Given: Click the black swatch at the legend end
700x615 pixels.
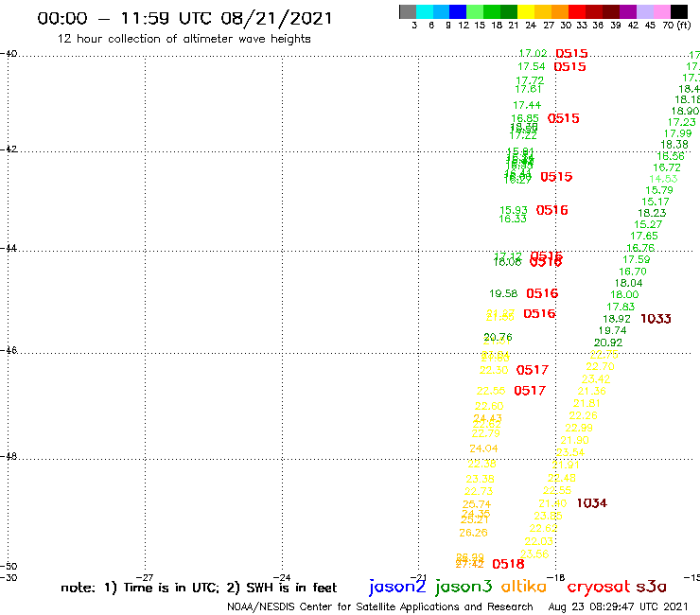Looking at the screenshot, I should click(x=678, y=11).
